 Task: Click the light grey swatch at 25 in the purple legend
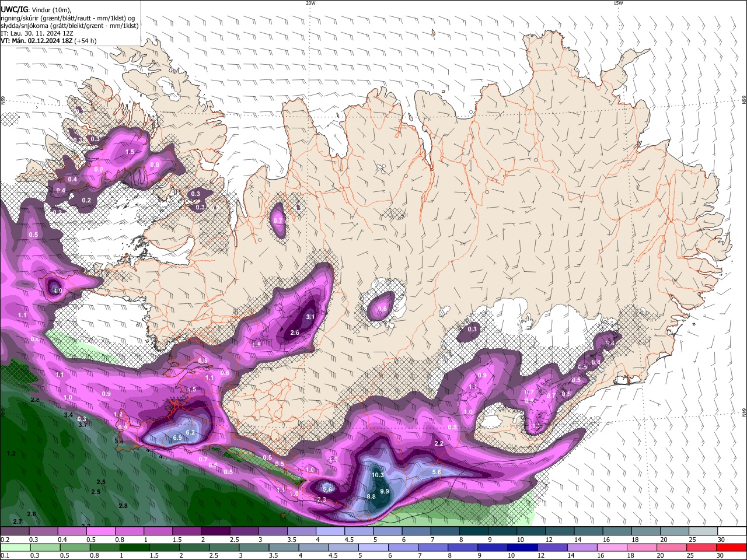point(704,531)
